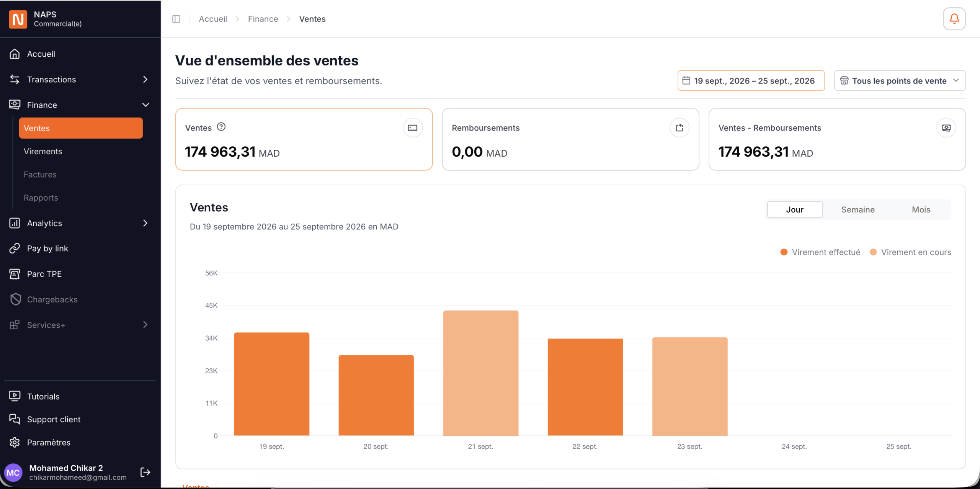Image resolution: width=980 pixels, height=489 pixels.
Task: Click the Parc TPE terminal icon
Action: (15, 274)
